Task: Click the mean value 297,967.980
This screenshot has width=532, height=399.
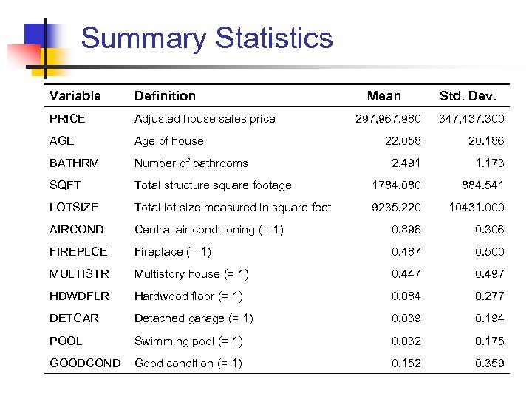Action: pyautogui.click(x=388, y=119)
